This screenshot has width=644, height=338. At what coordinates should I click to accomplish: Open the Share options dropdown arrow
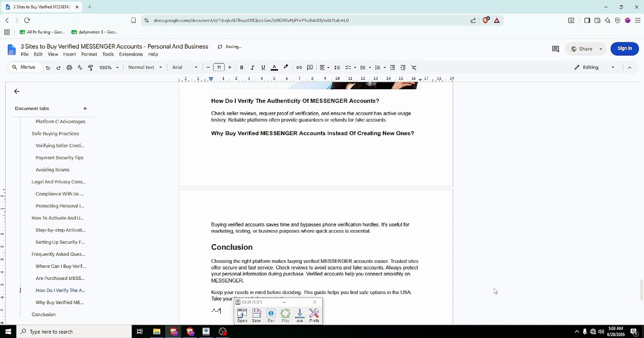pyautogui.click(x=601, y=49)
